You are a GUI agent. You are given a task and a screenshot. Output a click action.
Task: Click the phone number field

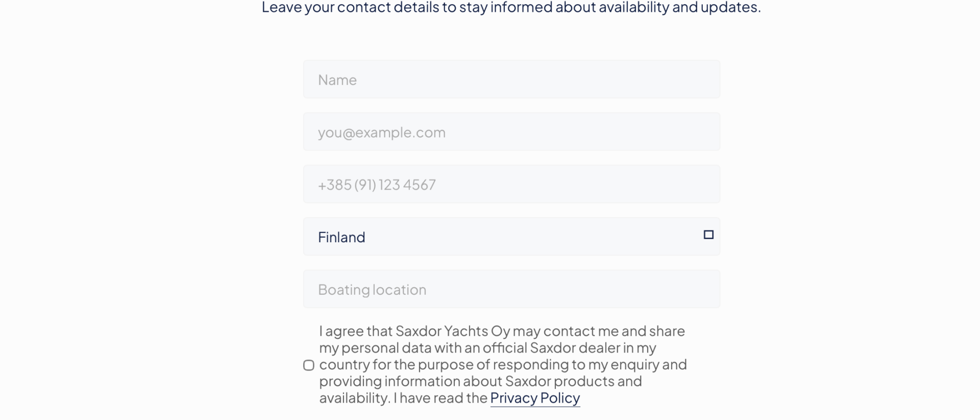(x=511, y=184)
